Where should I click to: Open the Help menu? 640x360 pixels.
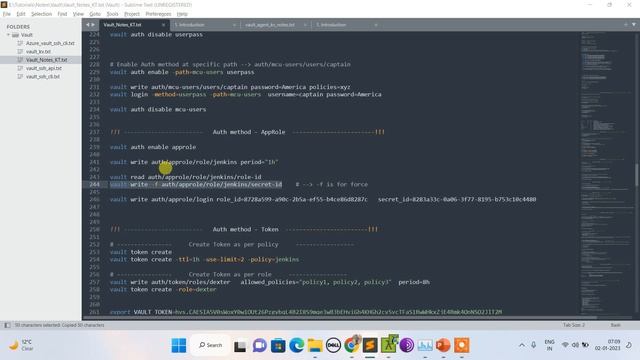(x=182, y=14)
